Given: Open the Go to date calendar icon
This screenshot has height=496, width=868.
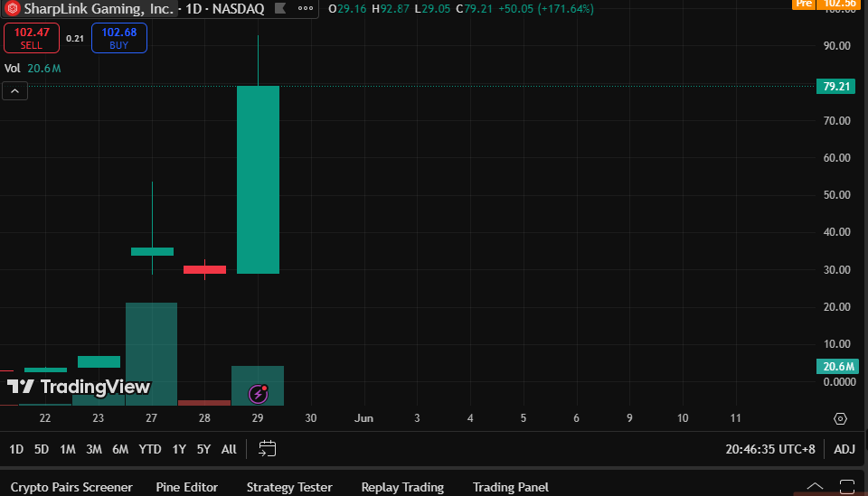Looking at the screenshot, I should 267,448.
